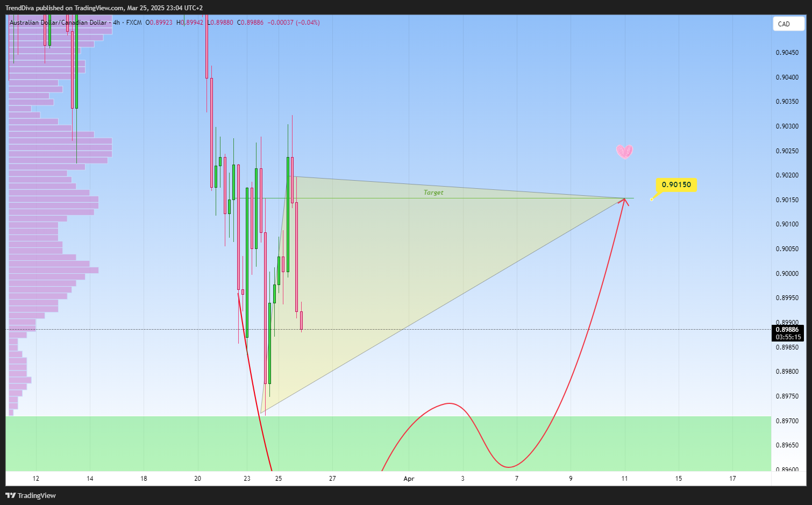
Task: Click the 4h timeframe label in header
Action: click(x=117, y=23)
